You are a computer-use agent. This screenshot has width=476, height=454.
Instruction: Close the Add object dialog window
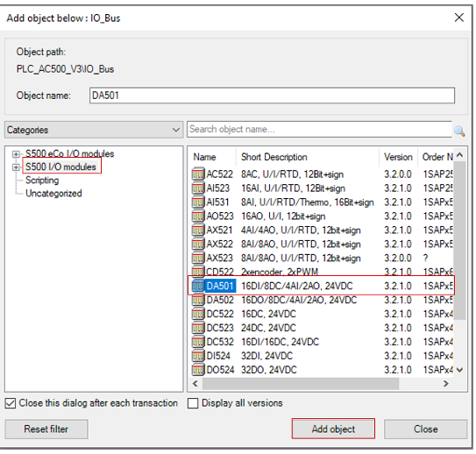(459, 18)
